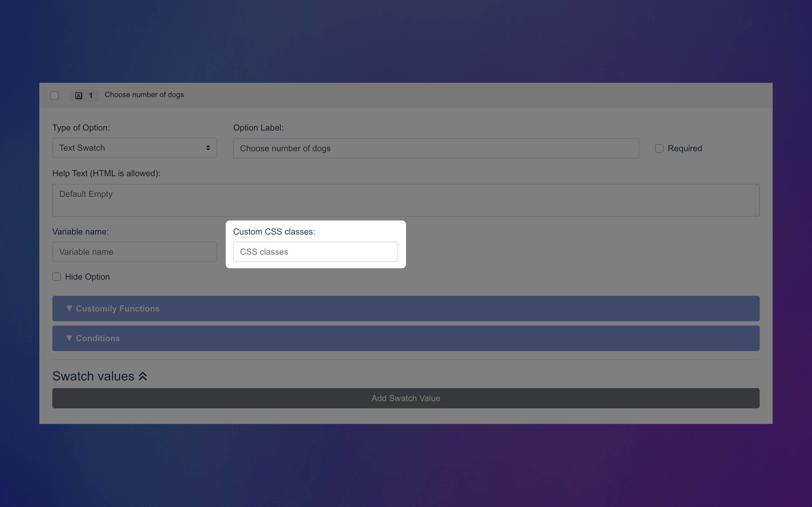Viewport: 812px width, 507px height.
Task: Click the Swatch values heading
Action: 93,376
